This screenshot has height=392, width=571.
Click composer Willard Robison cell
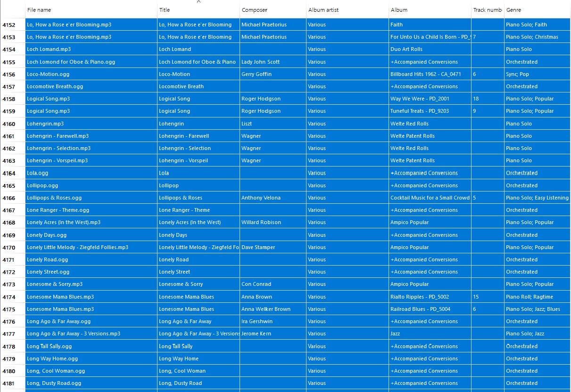(x=261, y=223)
